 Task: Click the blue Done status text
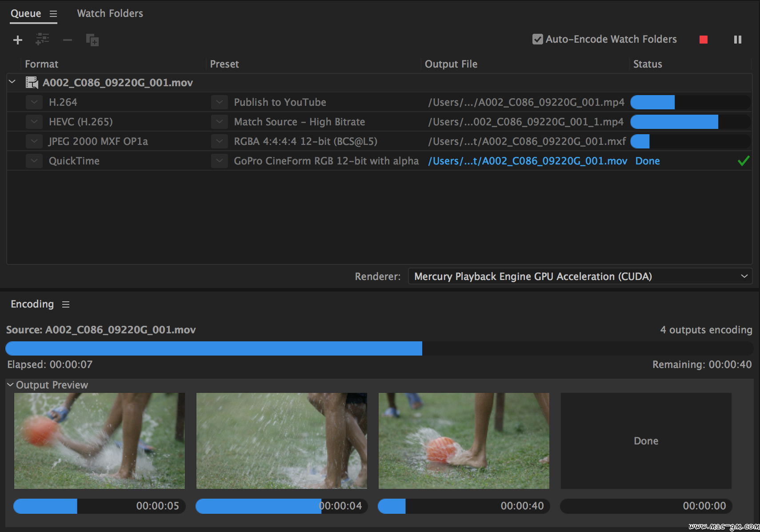pyautogui.click(x=648, y=161)
